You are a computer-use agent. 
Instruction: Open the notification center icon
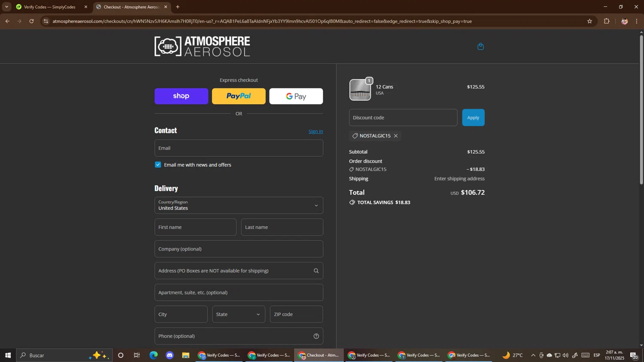tap(634, 355)
